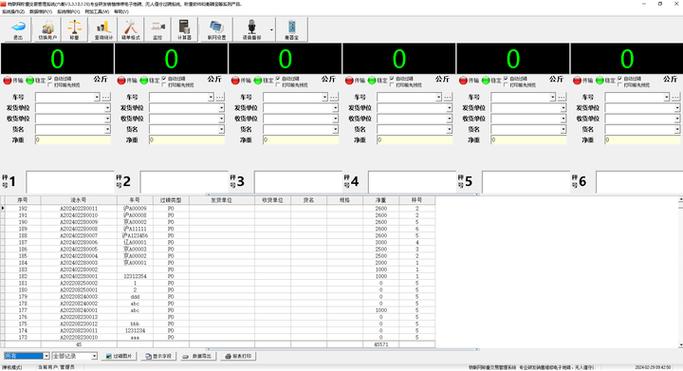Open the 全部记录 filter dropdown

[x=94, y=356]
